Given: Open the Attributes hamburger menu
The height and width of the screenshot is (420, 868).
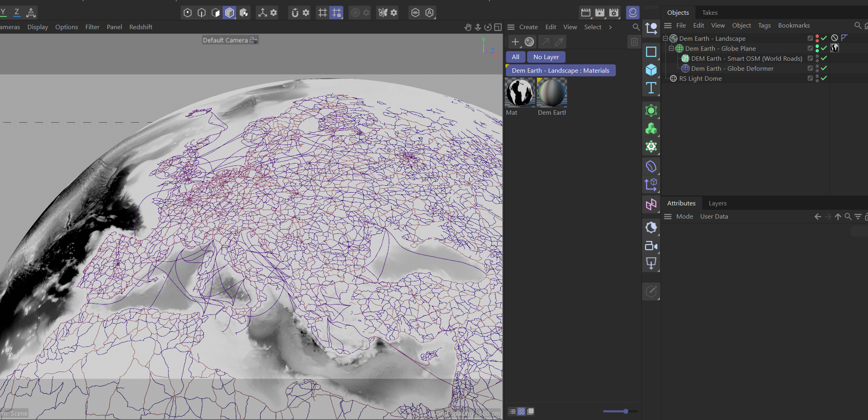Looking at the screenshot, I should pyautogui.click(x=668, y=217).
